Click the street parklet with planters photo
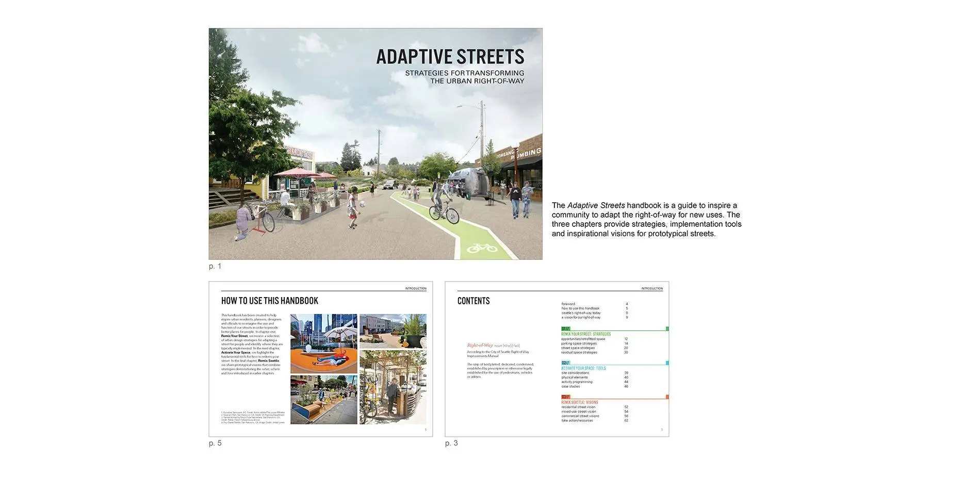 tap(324, 400)
